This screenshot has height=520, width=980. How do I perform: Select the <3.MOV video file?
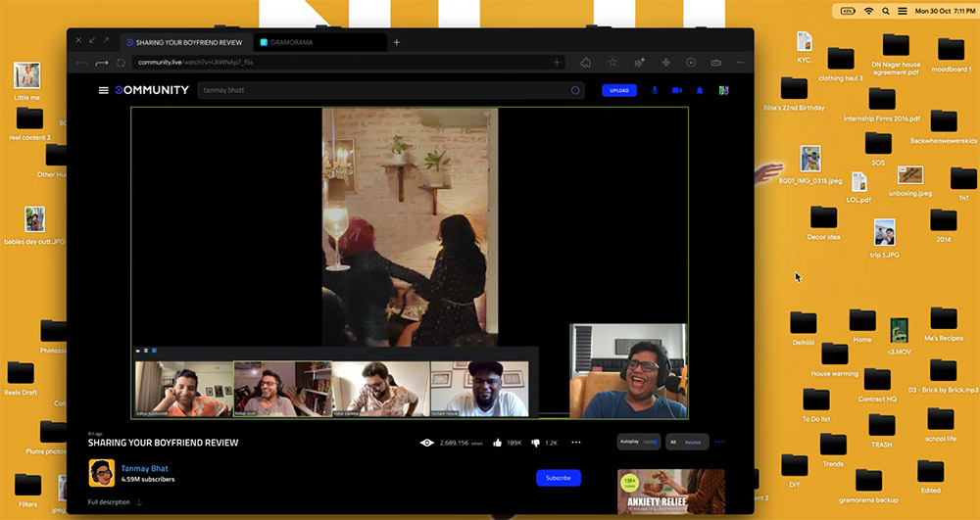pyautogui.click(x=899, y=336)
